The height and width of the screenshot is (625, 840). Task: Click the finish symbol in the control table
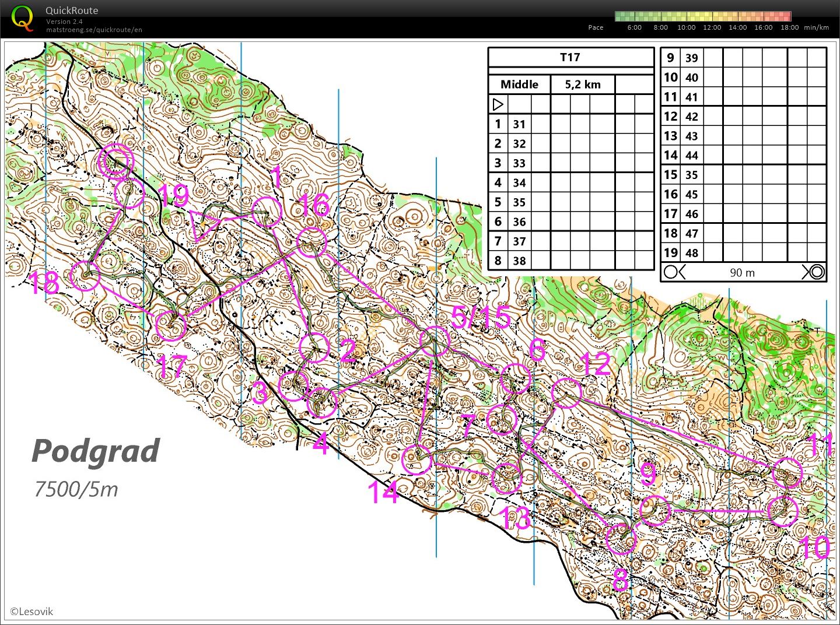point(814,272)
